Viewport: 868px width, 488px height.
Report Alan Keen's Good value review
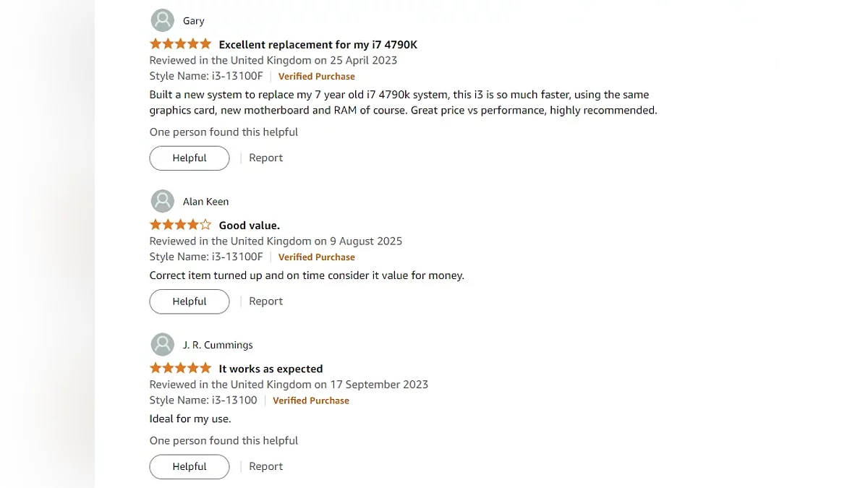tap(265, 301)
